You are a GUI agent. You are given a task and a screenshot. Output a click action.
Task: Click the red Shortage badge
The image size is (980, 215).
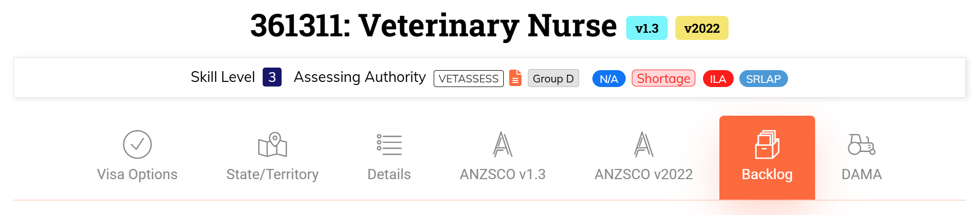coord(664,78)
